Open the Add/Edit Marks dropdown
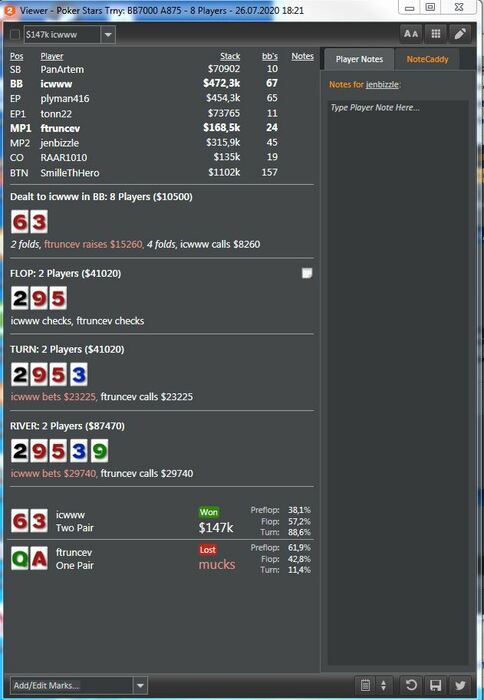This screenshot has height=700, width=484. click(x=140, y=685)
